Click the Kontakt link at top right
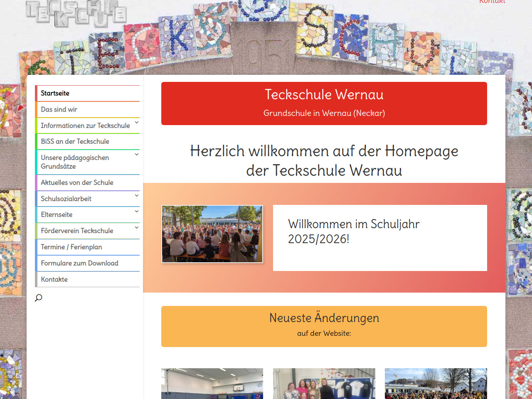 coord(492,2)
